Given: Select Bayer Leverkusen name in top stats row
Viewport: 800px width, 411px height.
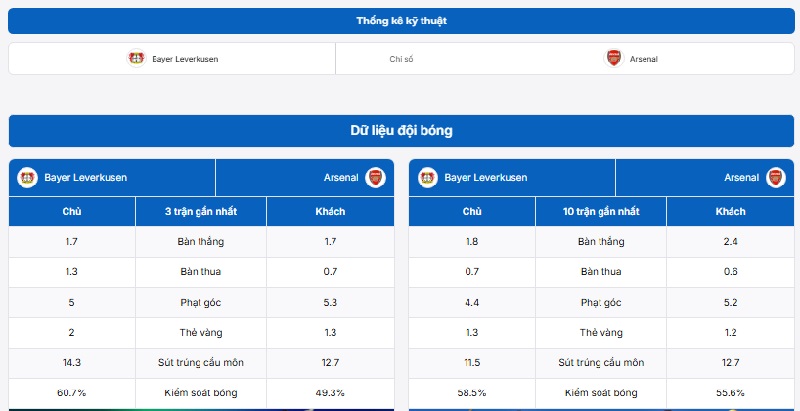Looking at the screenshot, I should (185, 59).
